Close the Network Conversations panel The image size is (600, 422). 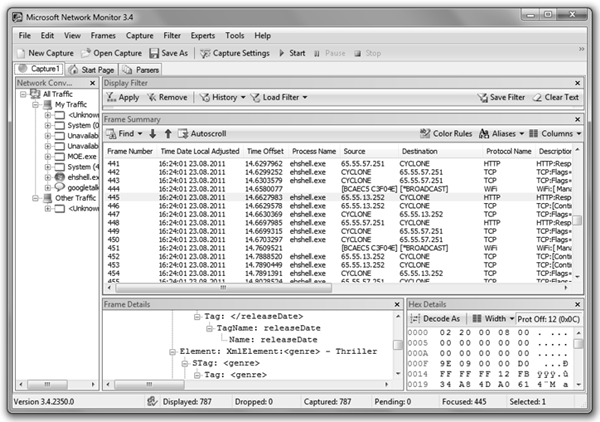[x=93, y=83]
